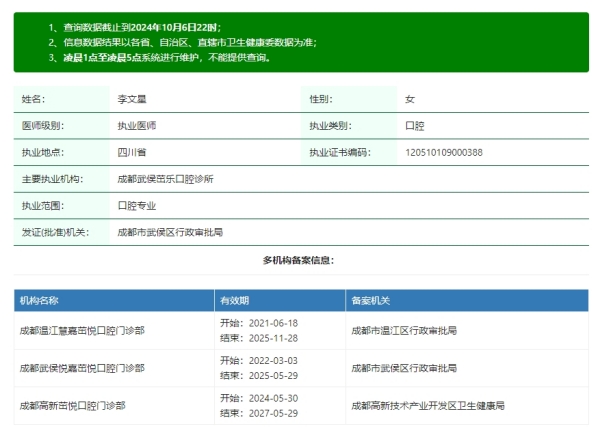
Task: Click the 医师级别 label
Action: [43, 125]
